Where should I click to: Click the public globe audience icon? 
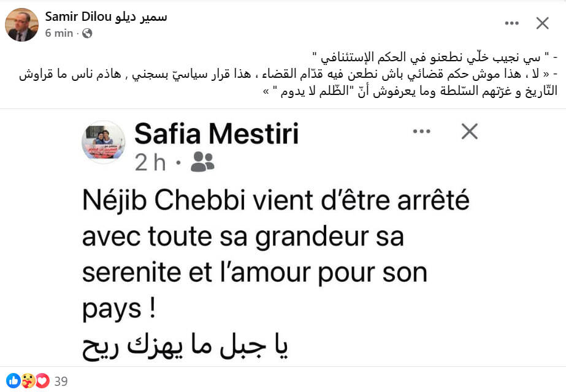88,34
